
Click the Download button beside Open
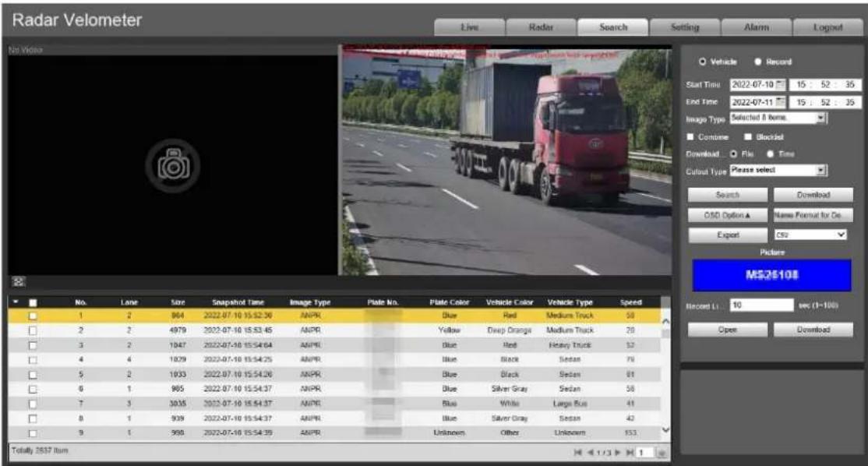pyautogui.click(x=813, y=330)
